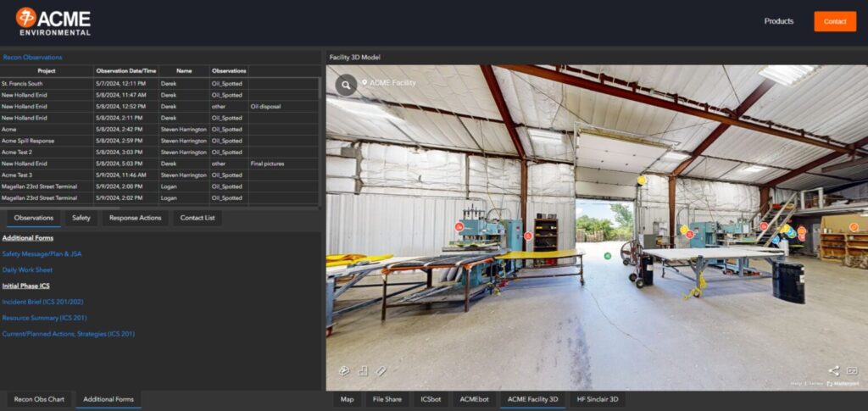The width and height of the screenshot is (868, 411).
Task: Select the Acme Test 2 project cell
Action: (x=47, y=153)
